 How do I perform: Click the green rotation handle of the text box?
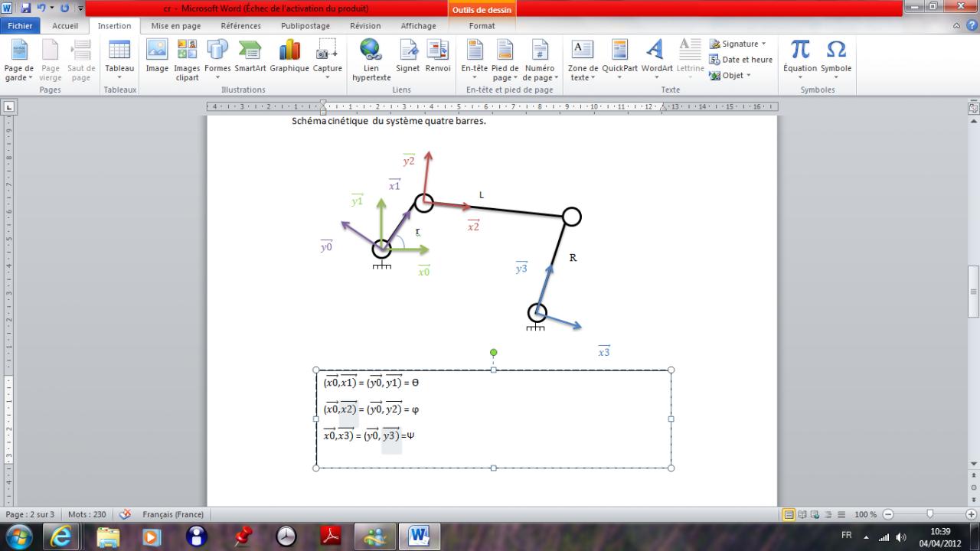point(494,353)
